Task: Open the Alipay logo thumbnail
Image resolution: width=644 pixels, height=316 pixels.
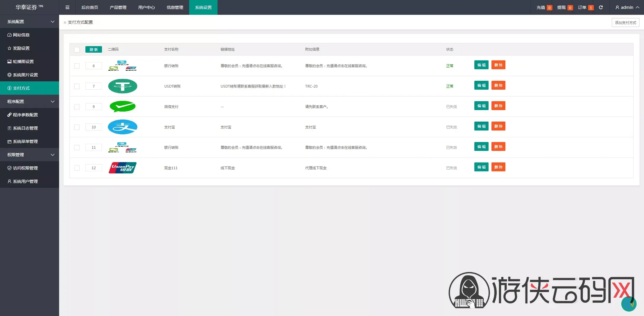Action: tap(123, 127)
